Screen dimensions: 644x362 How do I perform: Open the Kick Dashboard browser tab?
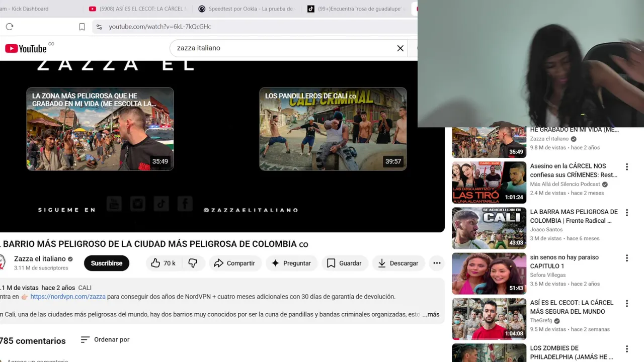pyautogui.click(x=24, y=9)
